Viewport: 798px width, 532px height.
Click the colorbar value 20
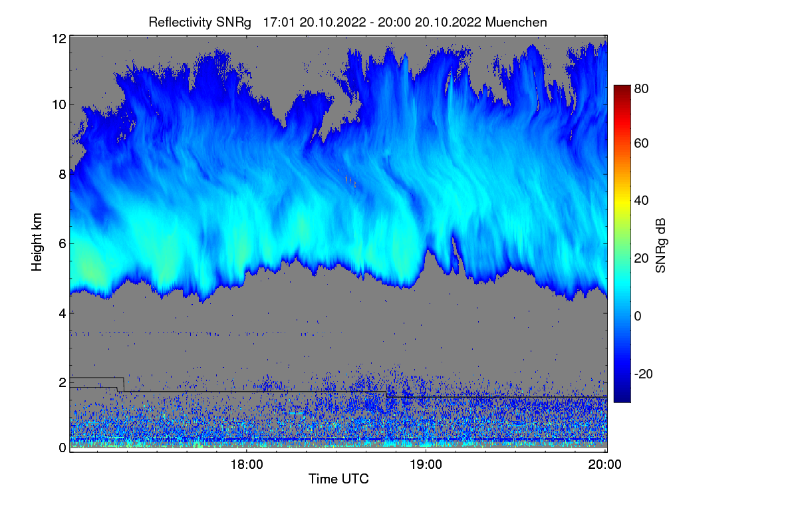click(x=641, y=259)
